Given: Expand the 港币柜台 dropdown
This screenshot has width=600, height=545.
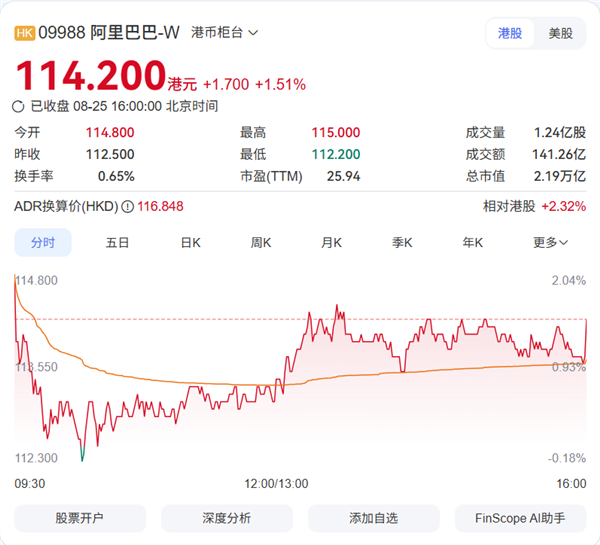Looking at the screenshot, I should 225,33.
